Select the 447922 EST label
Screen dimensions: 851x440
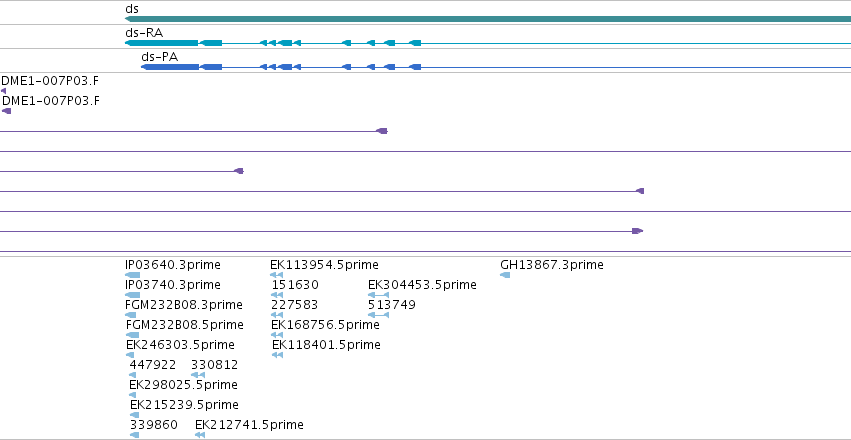153,365
